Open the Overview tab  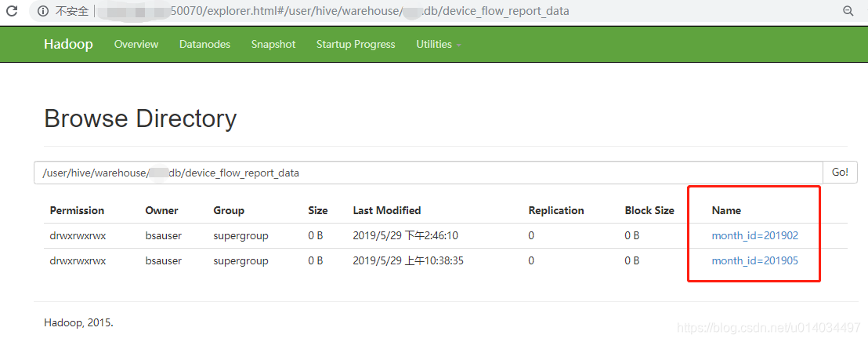(x=136, y=45)
